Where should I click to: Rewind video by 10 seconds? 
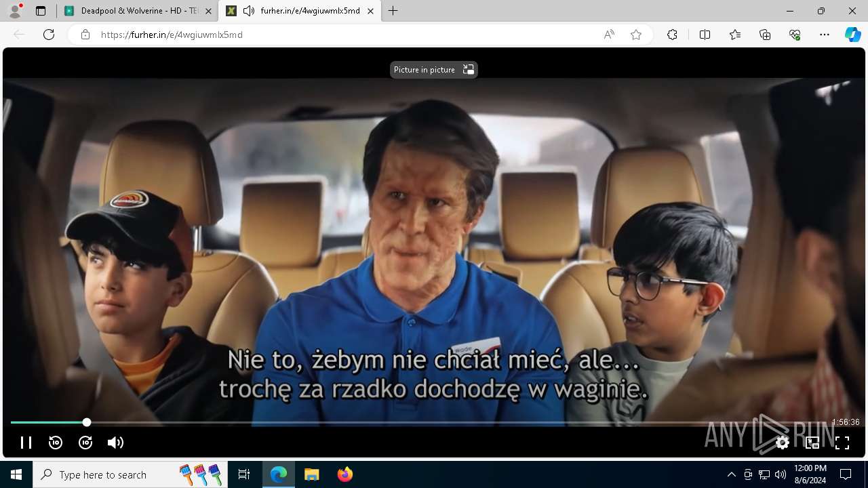pyautogui.click(x=56, y=443)
